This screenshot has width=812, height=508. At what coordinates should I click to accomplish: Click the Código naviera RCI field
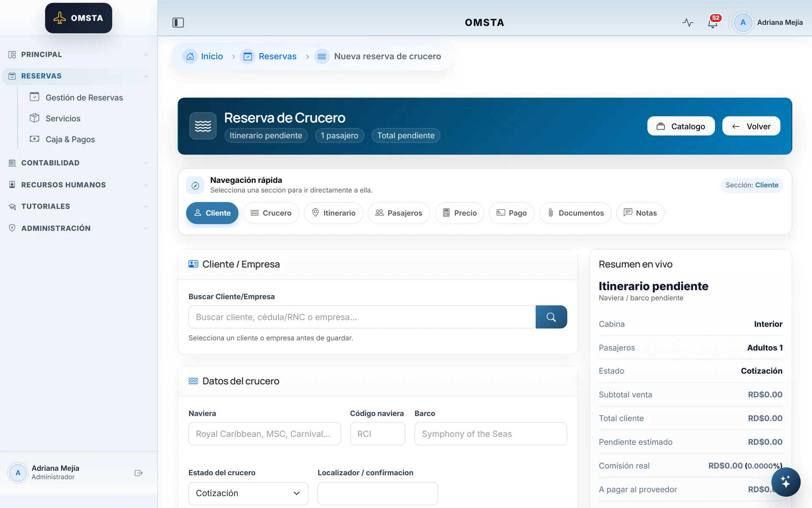click(x=378, y=434)
